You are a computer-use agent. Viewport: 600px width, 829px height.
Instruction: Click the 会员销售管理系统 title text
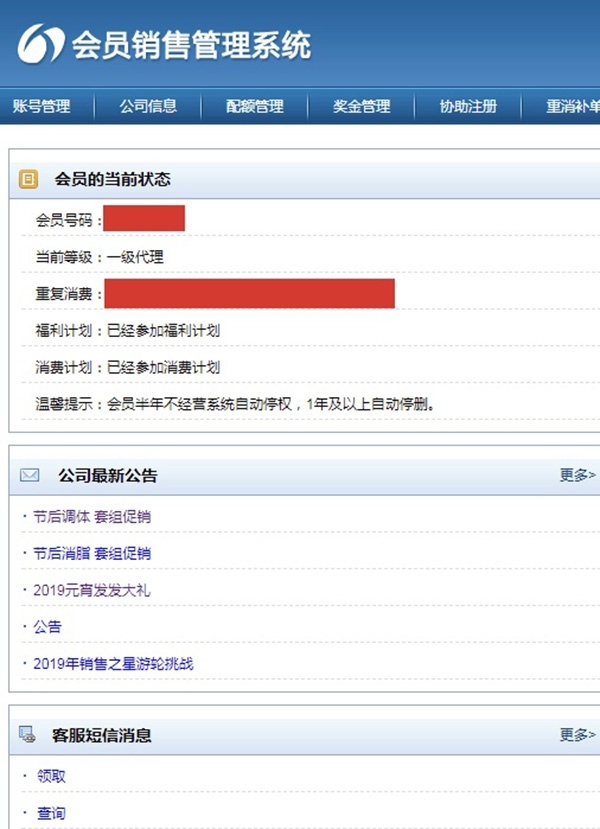tap(190, 45)
